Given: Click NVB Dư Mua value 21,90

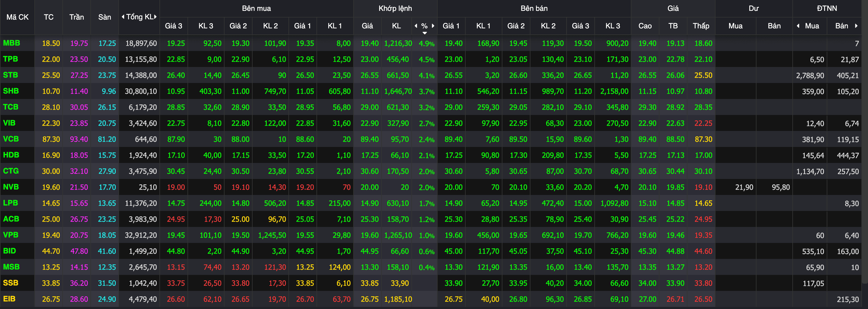Looking at the screenshot, I should [744, 187].
